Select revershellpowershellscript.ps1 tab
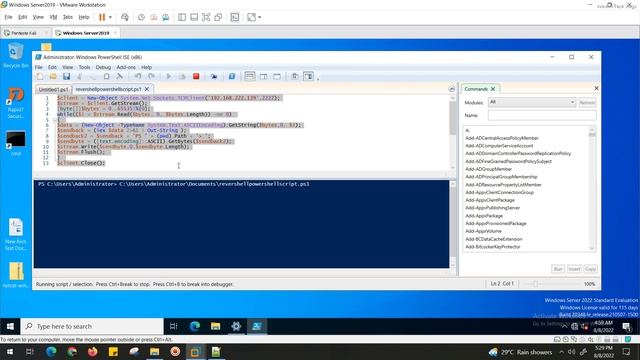Viewport: 640px width, 360px height. (x=108, y=89)
